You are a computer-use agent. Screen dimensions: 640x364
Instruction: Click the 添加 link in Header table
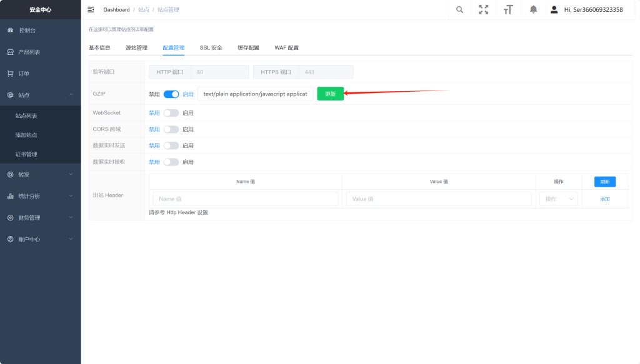click(x=604, y=199)
